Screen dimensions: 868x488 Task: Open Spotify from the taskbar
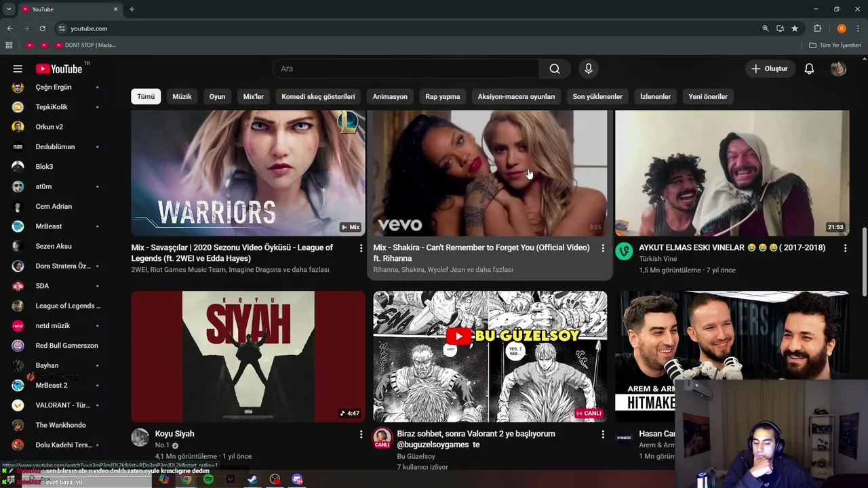[208, 479]
